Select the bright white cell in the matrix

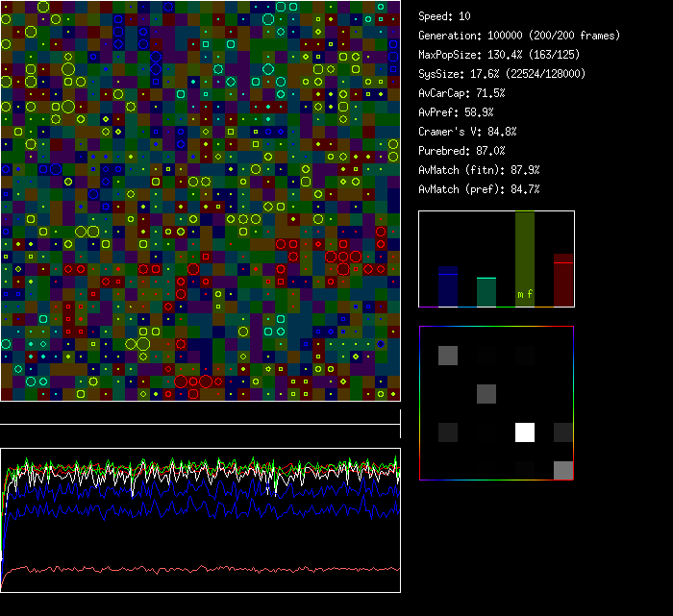pyautogui.click(x=525, y=432)
